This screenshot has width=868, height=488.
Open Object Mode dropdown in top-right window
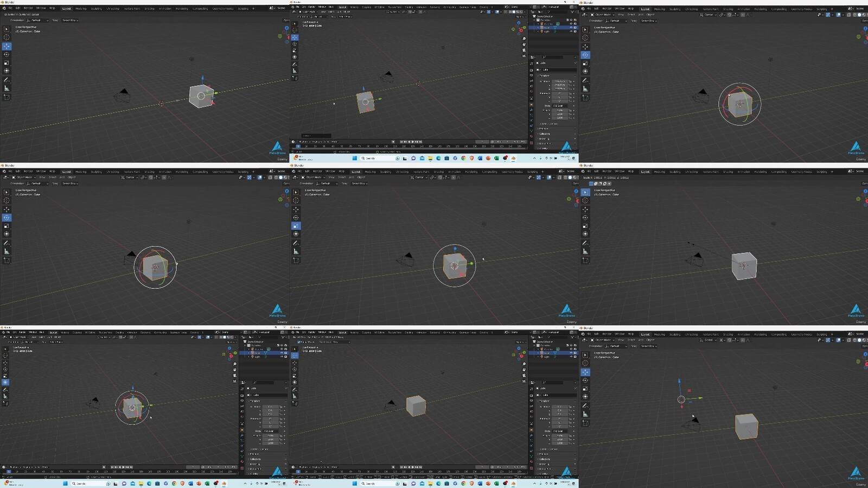point(603,15)
